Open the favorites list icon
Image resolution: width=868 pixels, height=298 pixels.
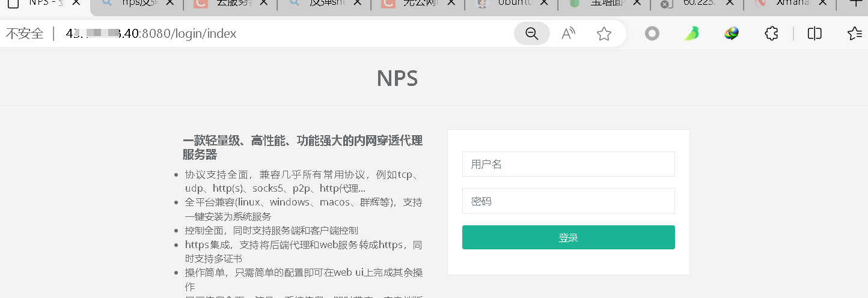(x=855, y=34)
